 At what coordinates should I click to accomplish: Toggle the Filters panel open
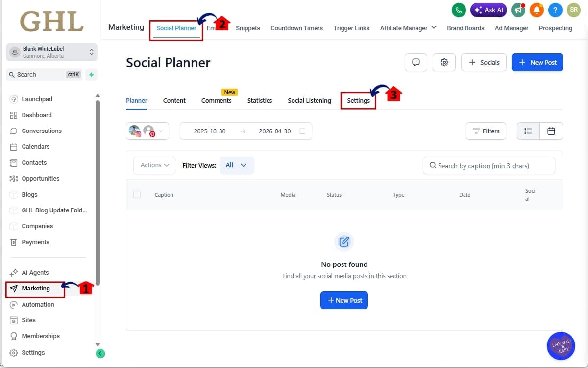click(x=486, y=131)
